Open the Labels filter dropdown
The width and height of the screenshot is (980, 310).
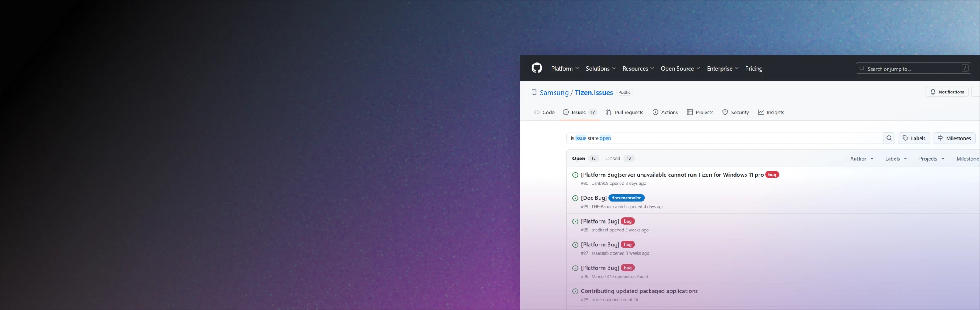click(x=896, y=159)
